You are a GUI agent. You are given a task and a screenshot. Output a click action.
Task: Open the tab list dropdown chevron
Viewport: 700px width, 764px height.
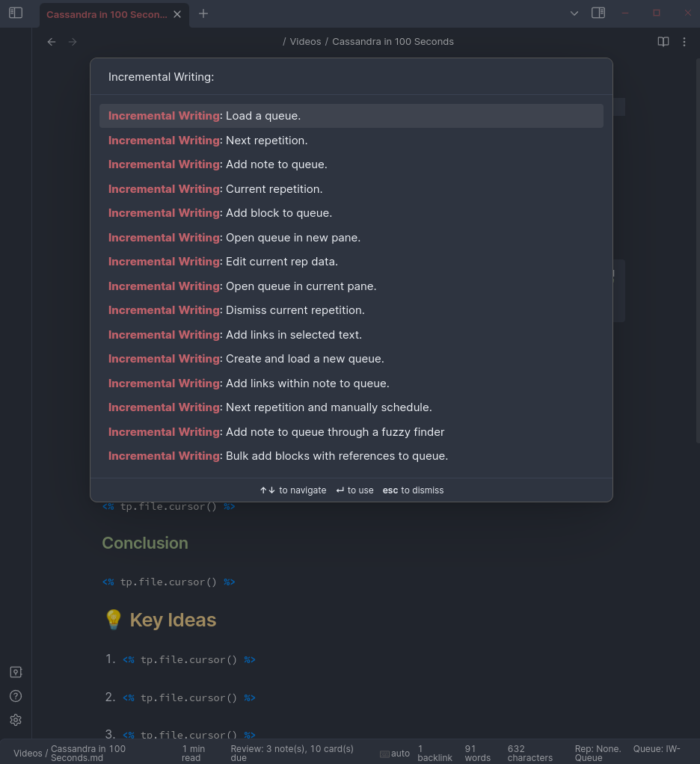tap(574, 13)
